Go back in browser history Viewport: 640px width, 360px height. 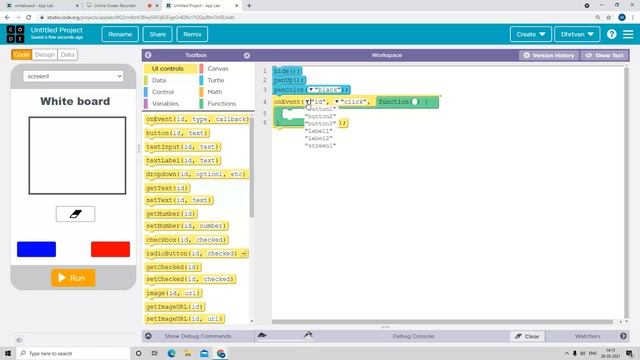pos(7,18)
